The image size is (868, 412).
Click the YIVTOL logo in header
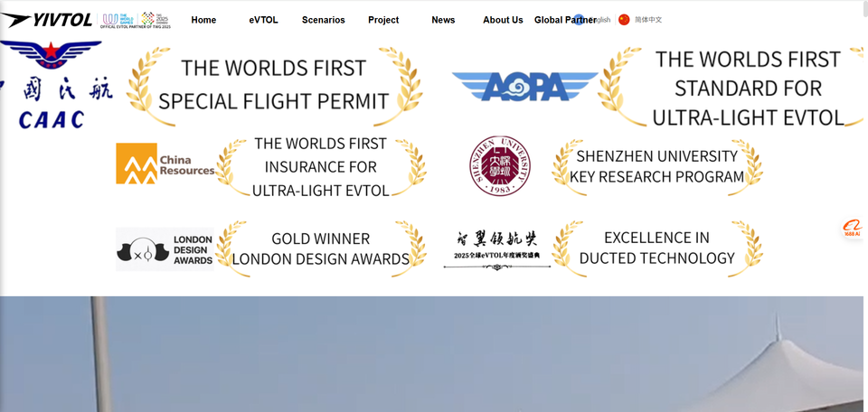(x=46, y=20)
